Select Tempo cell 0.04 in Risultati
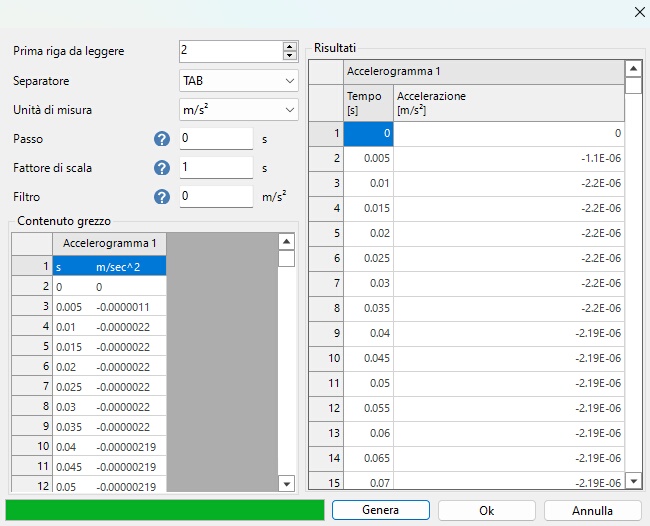Screen dimensions: 650x526 click(368, 333)
